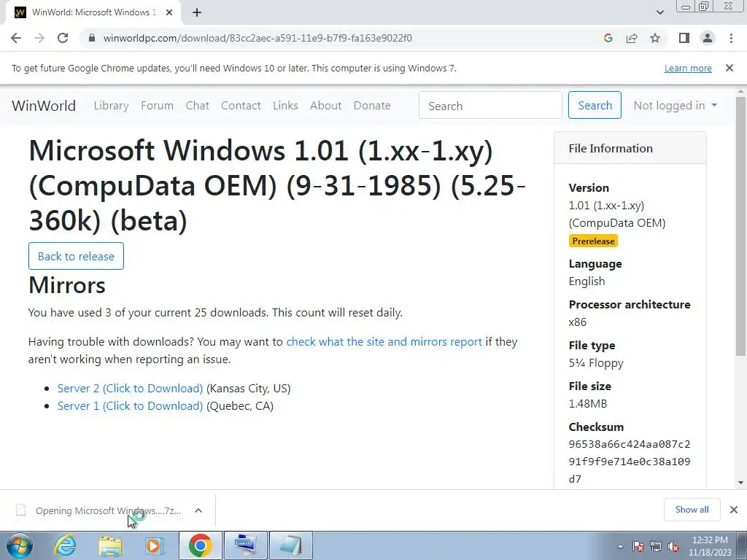The height and width of the screenshot is (560, 747).
Task: Expand the download item options chevron
Action: [x=198, y=510]
